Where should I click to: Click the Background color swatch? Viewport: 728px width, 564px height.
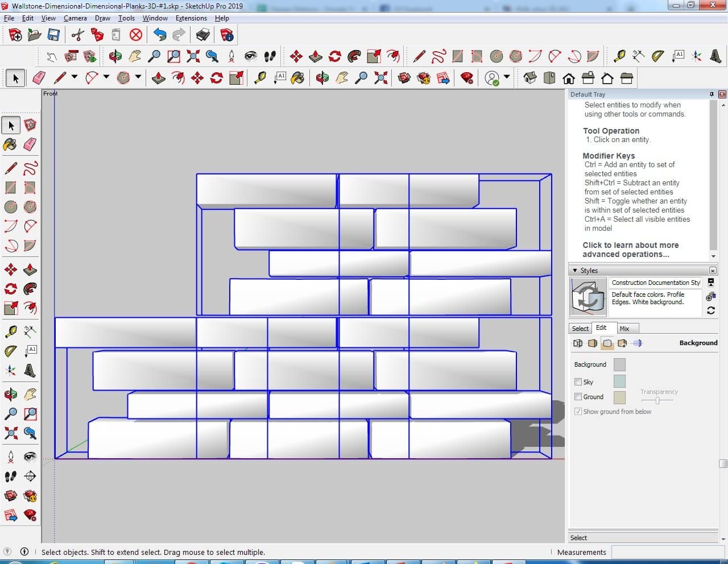619,364
